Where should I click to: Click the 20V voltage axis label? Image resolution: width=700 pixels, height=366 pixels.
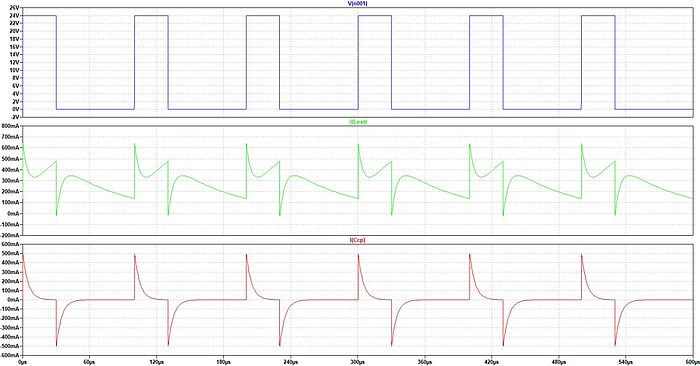(x=15, y=31)
